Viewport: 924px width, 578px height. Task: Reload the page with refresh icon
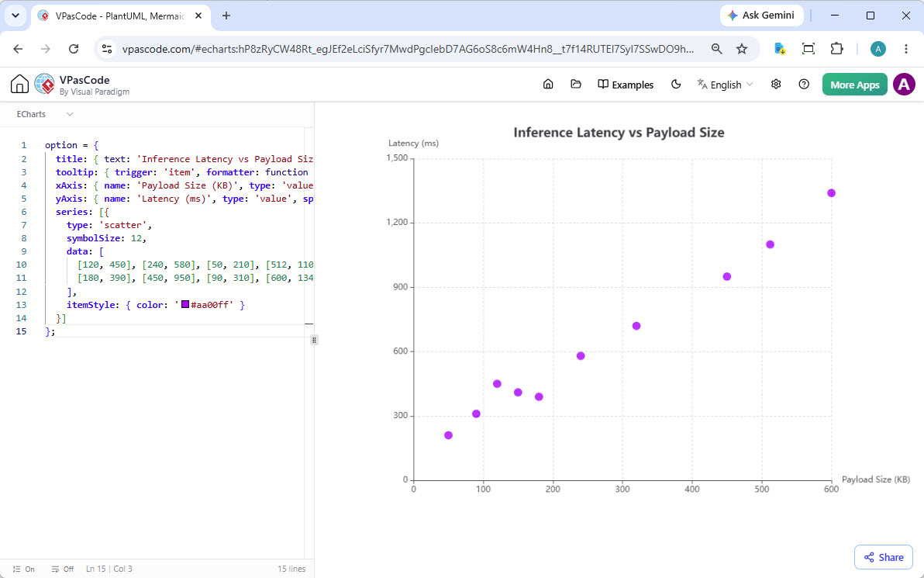[74, 49]
